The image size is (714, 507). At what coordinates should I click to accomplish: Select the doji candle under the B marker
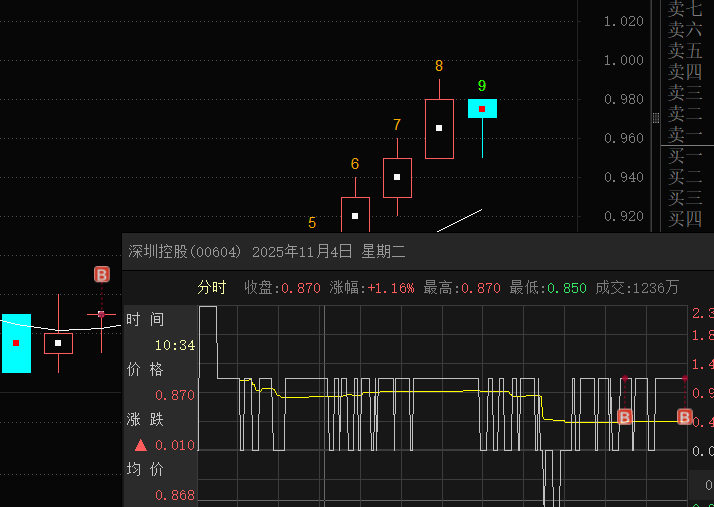pos(102,314)
